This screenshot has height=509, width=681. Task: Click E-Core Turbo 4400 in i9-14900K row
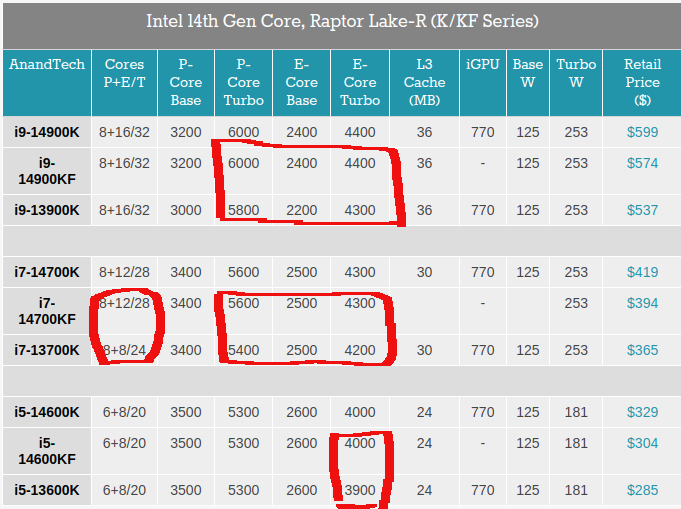(x=360, y=132)
